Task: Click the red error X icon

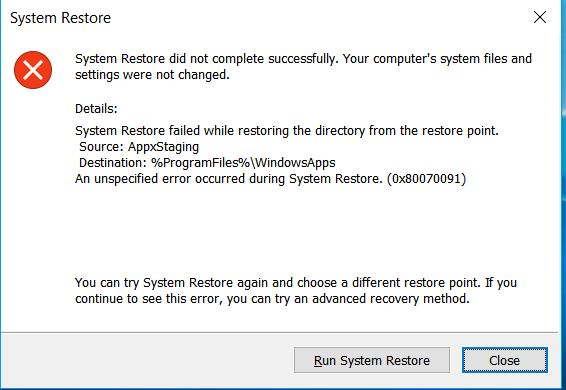Action: (x=33, y=70)
